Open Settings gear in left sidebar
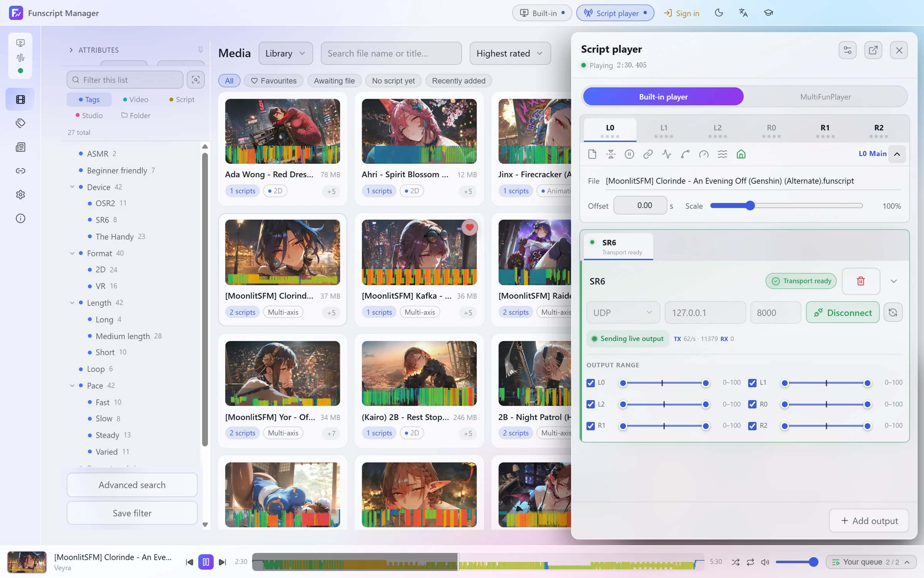This screenshot has height=578, width=924. pos(20,195)
